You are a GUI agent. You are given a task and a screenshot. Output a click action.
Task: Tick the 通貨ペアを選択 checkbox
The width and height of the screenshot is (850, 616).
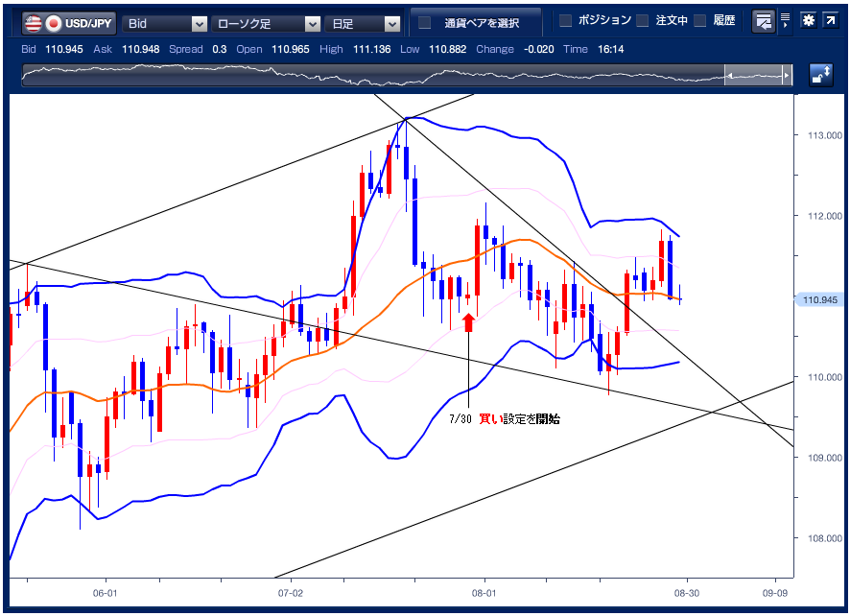pos(425,23)
